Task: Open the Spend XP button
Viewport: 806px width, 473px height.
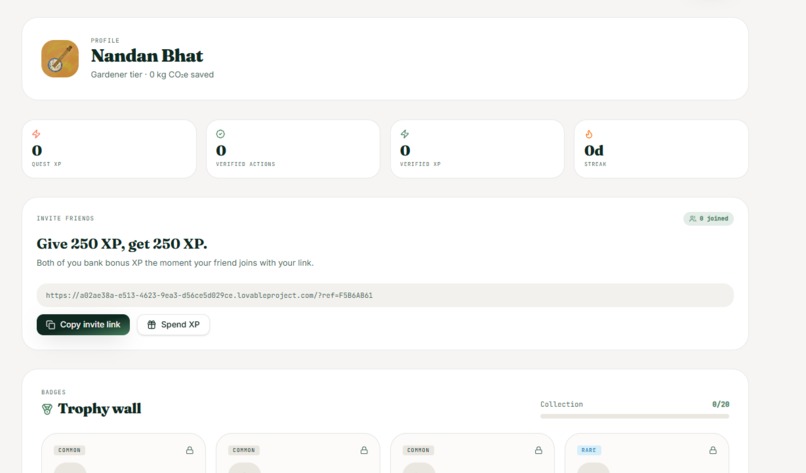Action: pyautogui.click(x=173, y=325)
